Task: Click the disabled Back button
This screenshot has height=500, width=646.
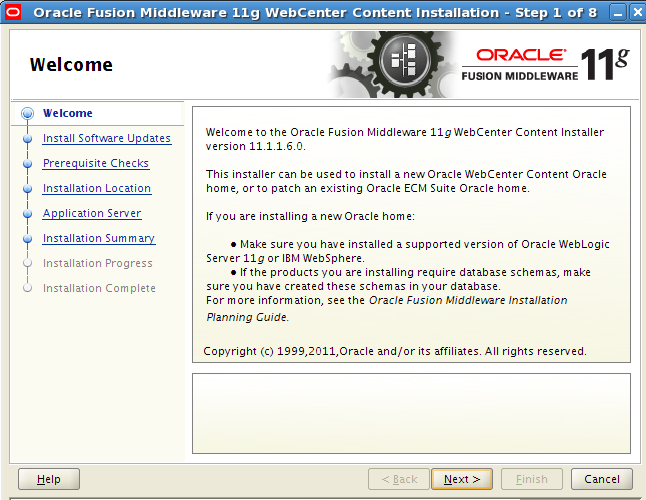Action: coord(399,479)
